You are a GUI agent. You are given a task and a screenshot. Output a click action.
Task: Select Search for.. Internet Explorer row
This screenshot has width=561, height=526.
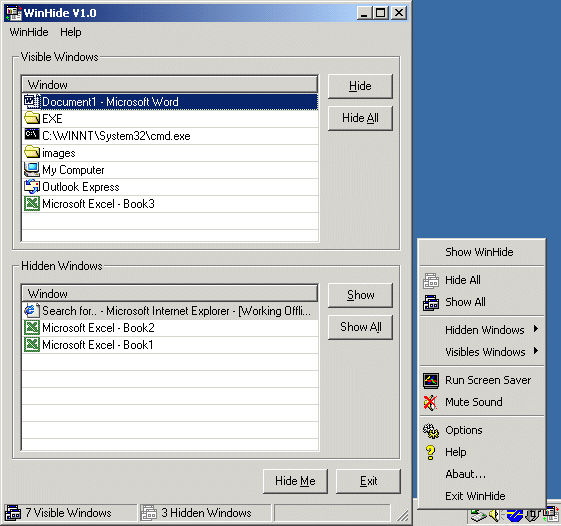170,311
